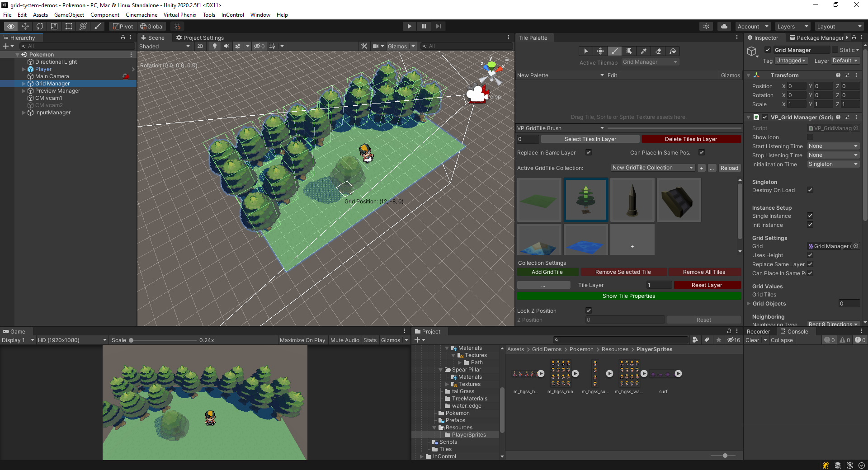
Task: Select the paintbrush tool in Tile Palette
Action: click(614, 51)
